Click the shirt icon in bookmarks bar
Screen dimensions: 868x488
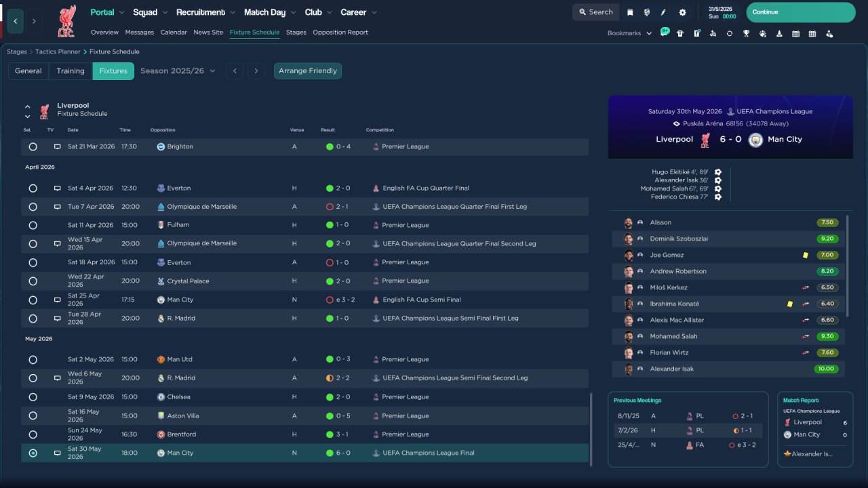680,33
